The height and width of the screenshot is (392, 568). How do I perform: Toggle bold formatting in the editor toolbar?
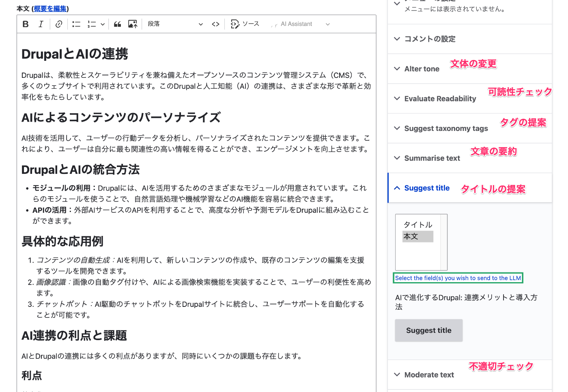click(x=25, y=24)
